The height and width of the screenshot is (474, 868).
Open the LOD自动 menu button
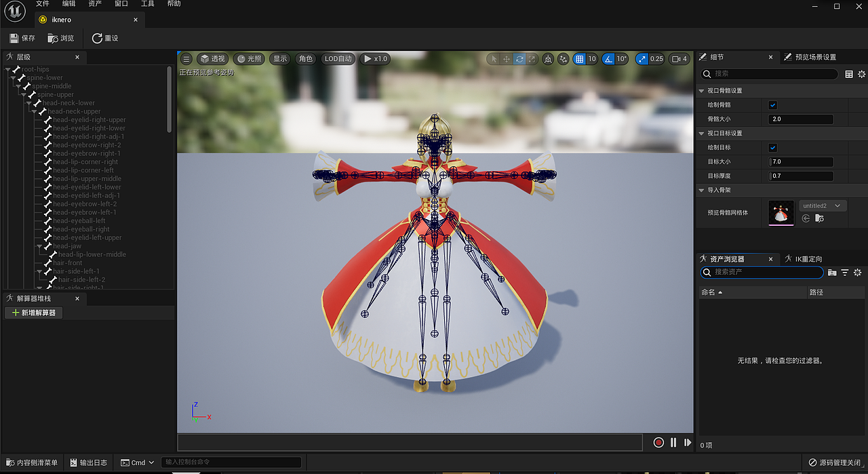coord(338,59)
